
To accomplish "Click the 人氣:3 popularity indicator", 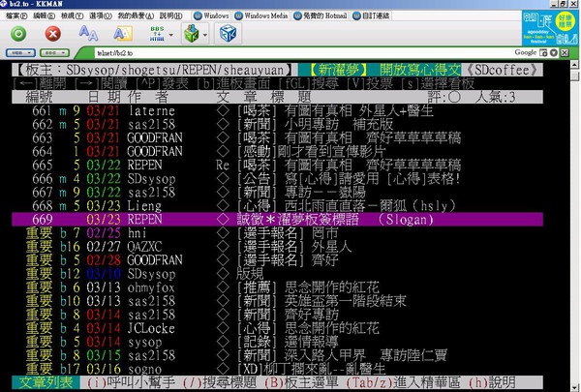I will pyautogui.click(x=496, y=97).
